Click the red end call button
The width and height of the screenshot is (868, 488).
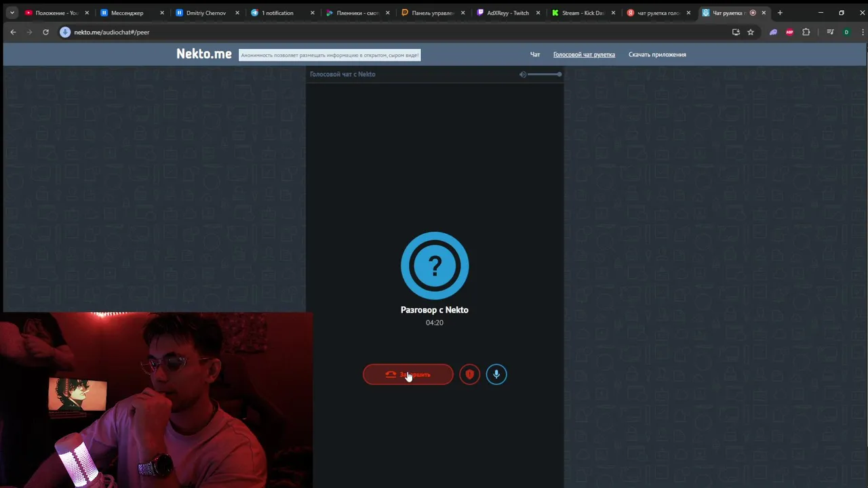[x=408, y=374]
